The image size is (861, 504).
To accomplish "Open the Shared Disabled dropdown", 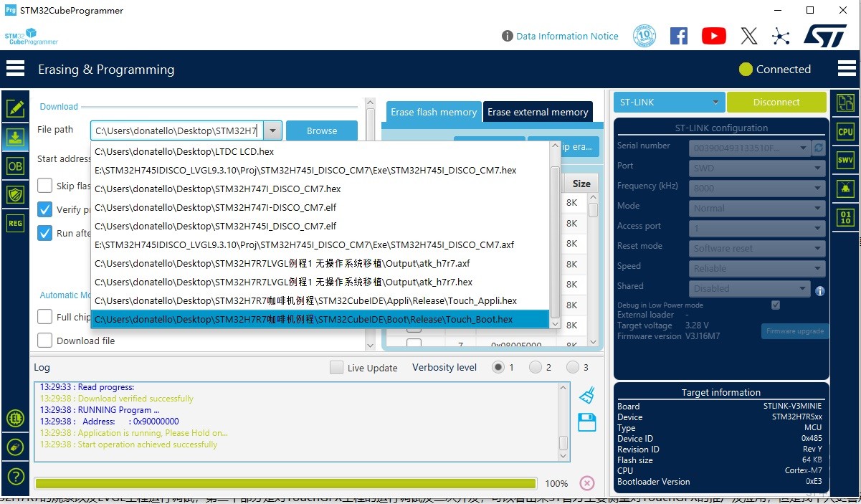I will [750, 288].
